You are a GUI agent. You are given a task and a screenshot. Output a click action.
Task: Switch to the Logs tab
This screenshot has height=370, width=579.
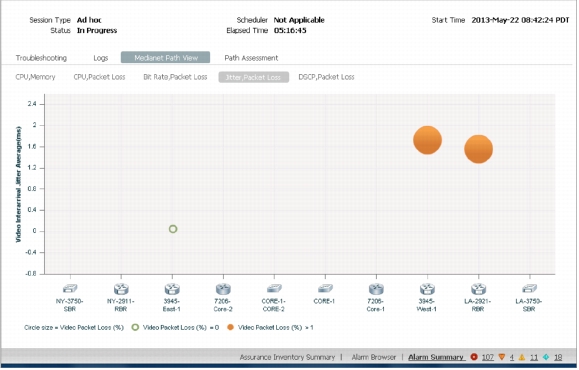coord(100,58)
